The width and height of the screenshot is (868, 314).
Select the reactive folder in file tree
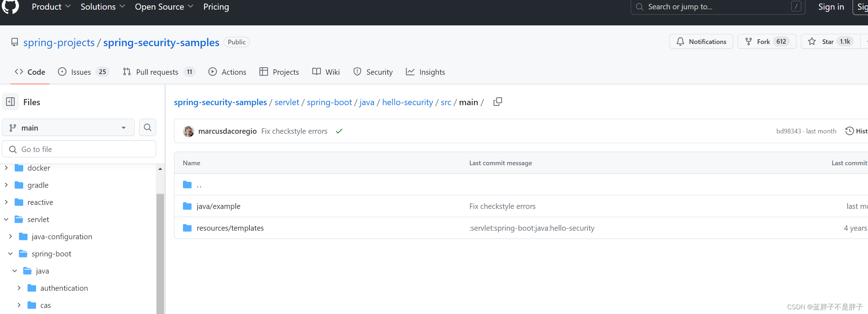click(x=40, y=202)
